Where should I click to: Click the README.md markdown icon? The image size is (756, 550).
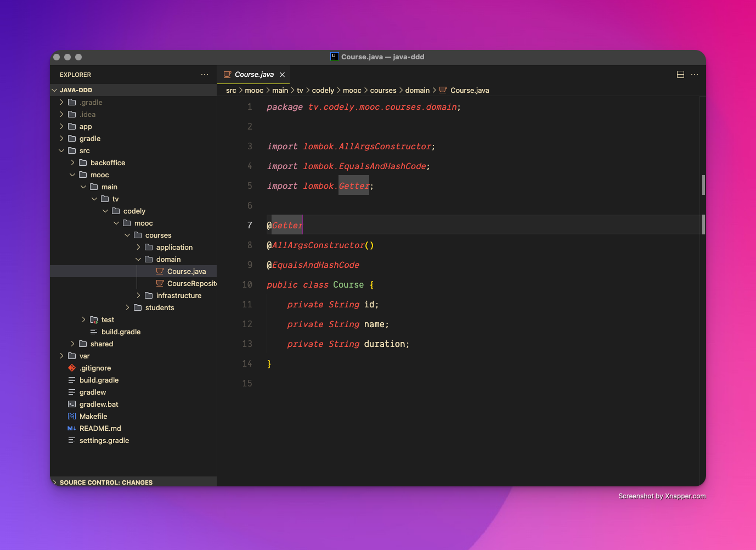pos(72,428)
